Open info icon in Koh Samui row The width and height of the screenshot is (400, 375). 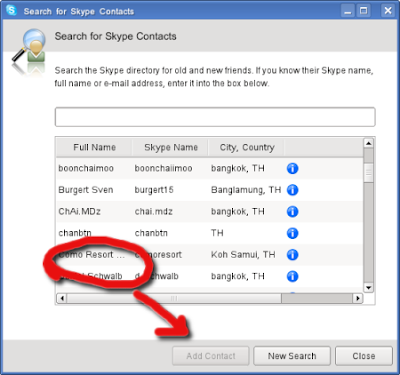point(292,255)
